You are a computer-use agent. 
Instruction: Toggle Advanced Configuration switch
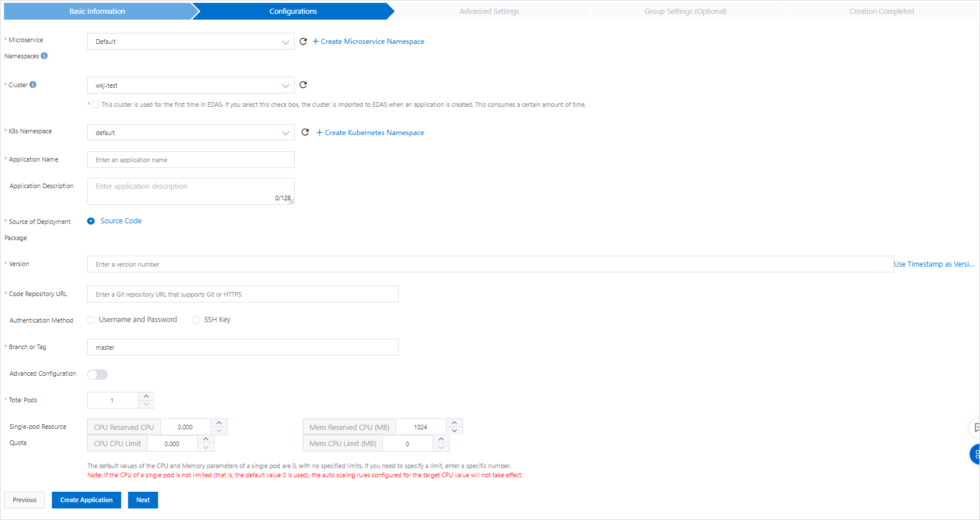coord(97,375)
